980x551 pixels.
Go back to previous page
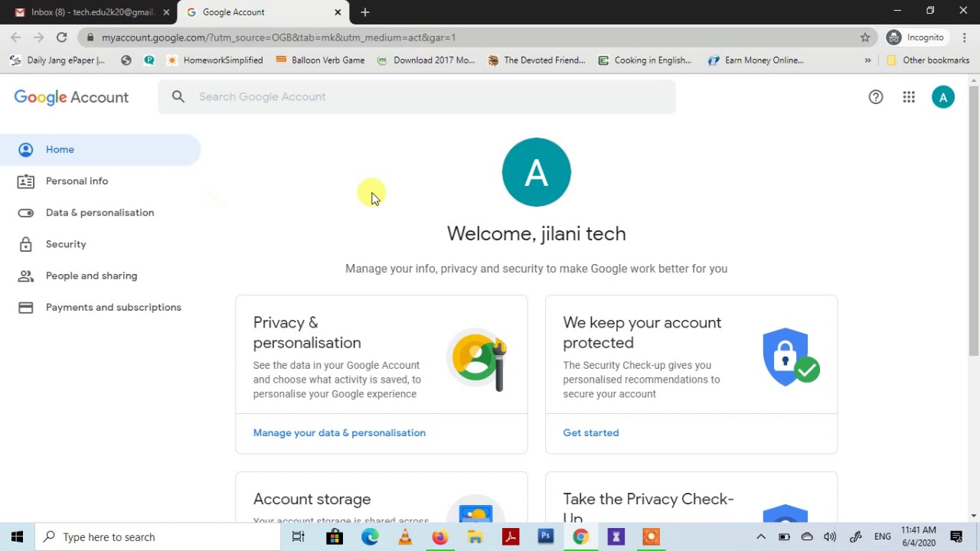pyautogui.click(x=16, y=37)
